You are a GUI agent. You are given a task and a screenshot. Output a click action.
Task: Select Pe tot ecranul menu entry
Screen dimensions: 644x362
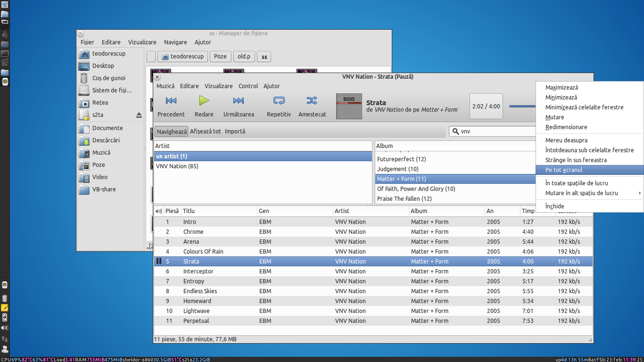click(x=590, y=170)
